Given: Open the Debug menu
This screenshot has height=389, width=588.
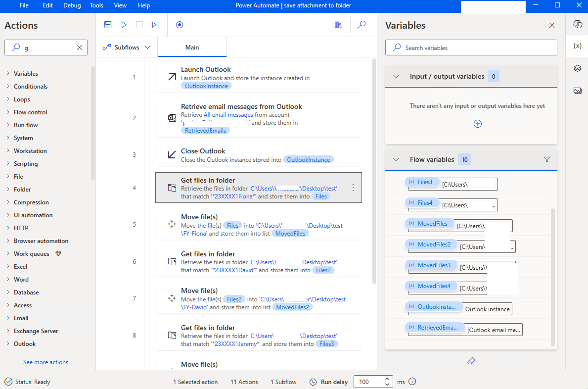Looking at the screenshot, I should pyautogui.click(x=72, y=5).
